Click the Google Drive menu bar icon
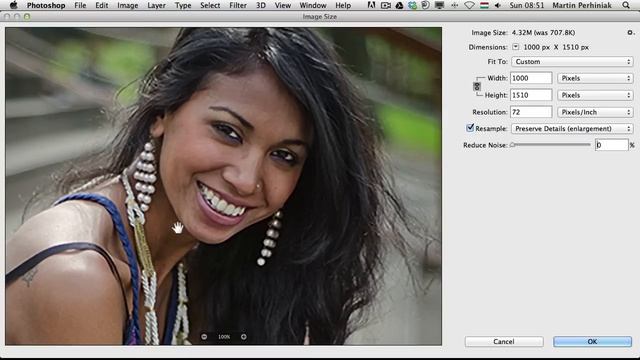This screenshot has width=640, height=360. pos(399,5)
